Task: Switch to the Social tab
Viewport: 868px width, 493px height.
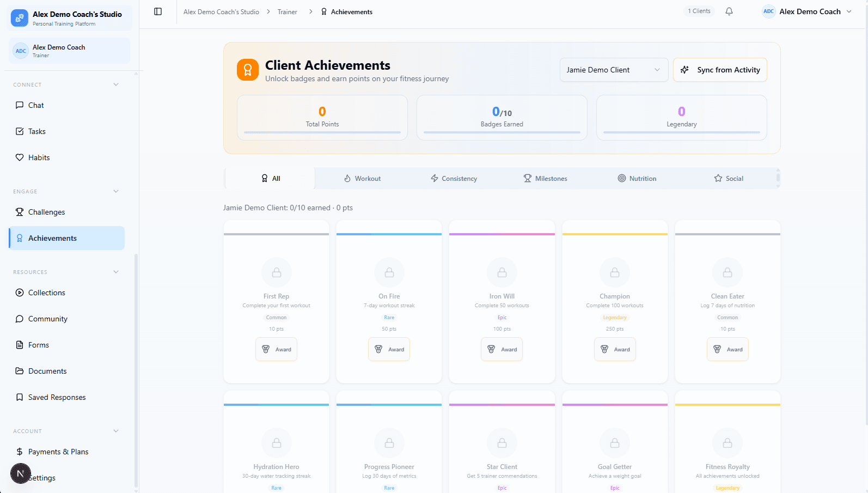Action: click(x=728, y=178)
